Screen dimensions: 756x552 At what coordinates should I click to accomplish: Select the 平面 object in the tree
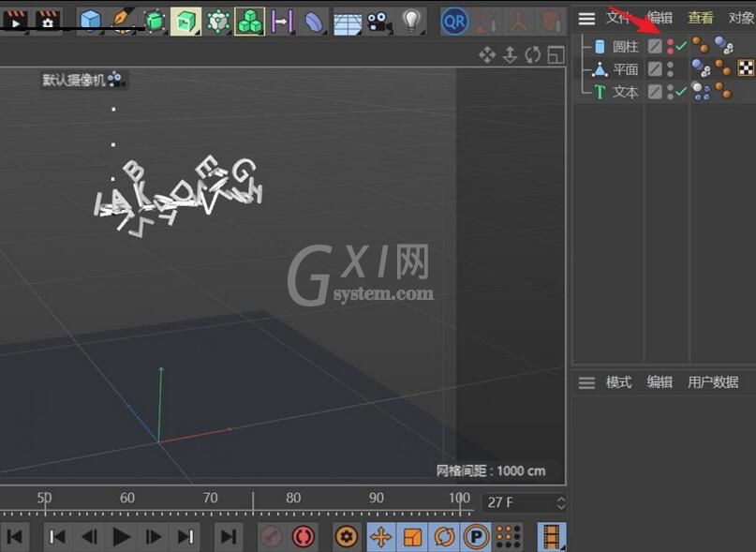626,69
